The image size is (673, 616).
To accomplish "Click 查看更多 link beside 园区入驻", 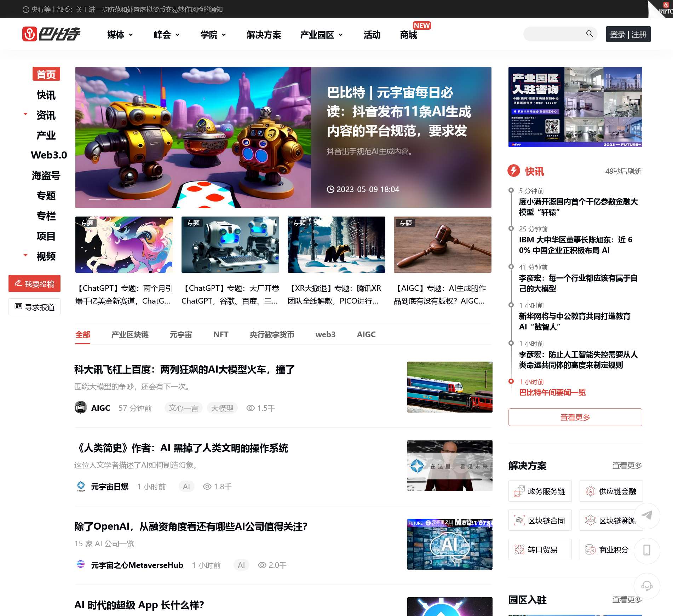I will click(x=627, y=600).
